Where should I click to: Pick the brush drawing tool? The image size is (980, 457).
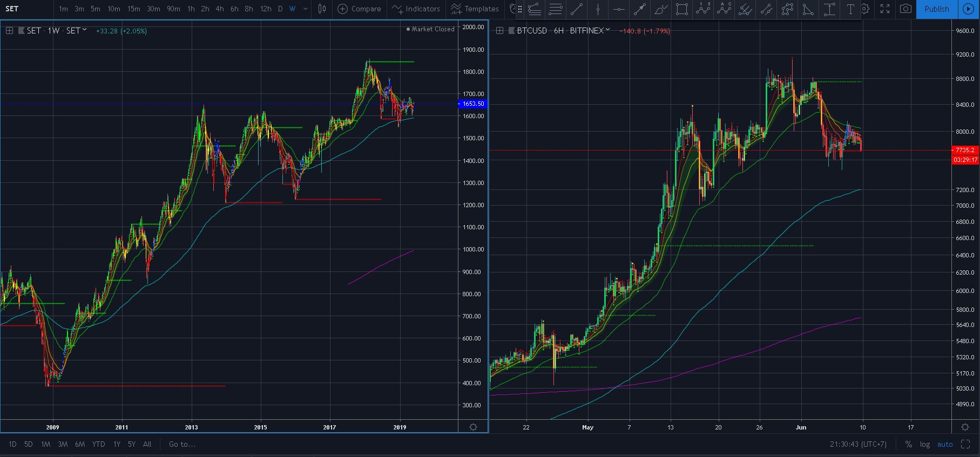(x=660, y=9)
